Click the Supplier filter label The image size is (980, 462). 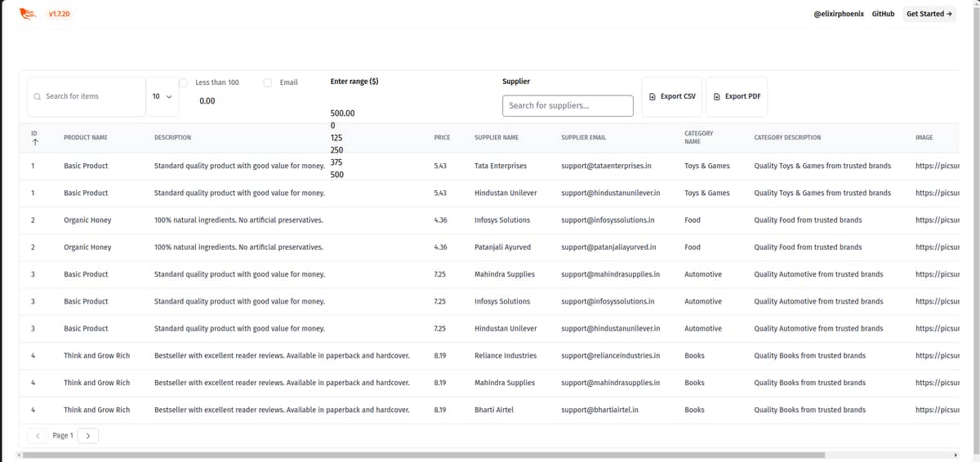(x=516, y=82)
